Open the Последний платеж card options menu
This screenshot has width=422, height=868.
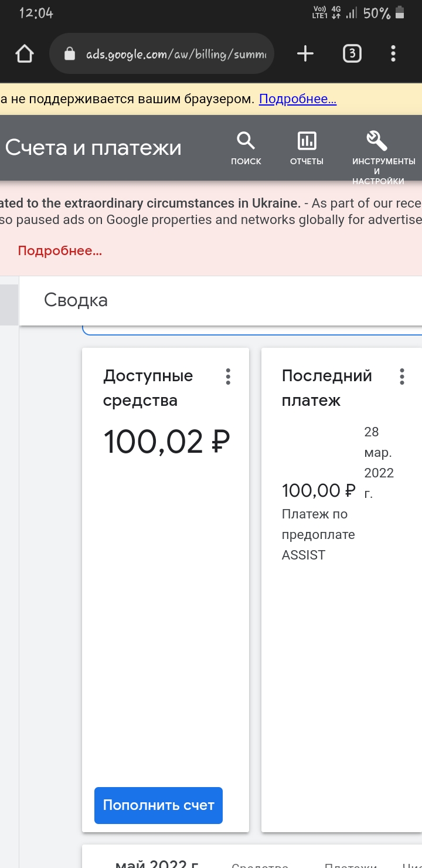pos(401,377)
